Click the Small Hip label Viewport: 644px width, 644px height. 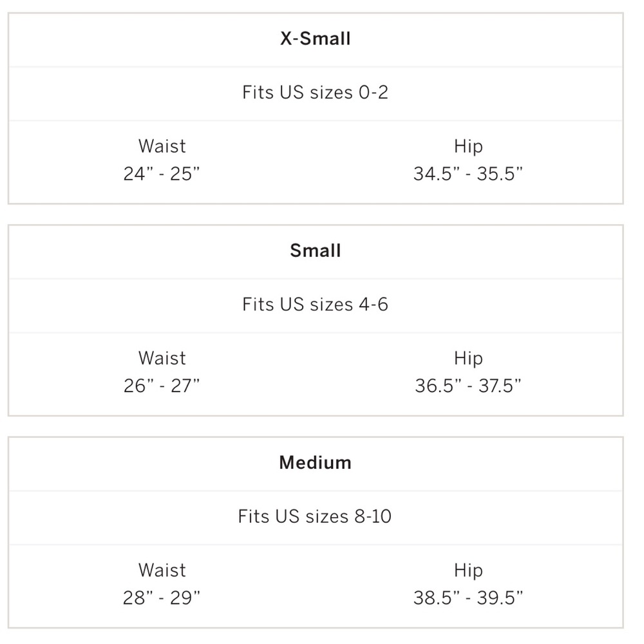(468, 359)
